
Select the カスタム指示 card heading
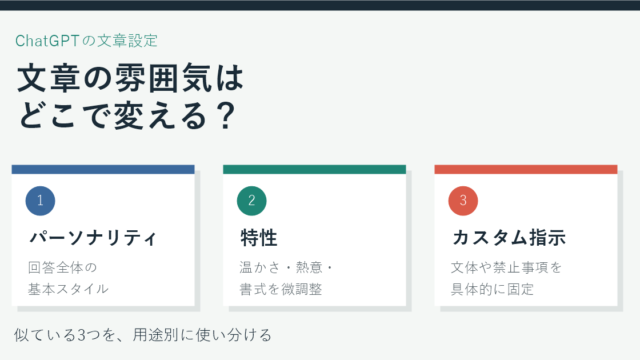pyautogui.click(x=509, y=238)
